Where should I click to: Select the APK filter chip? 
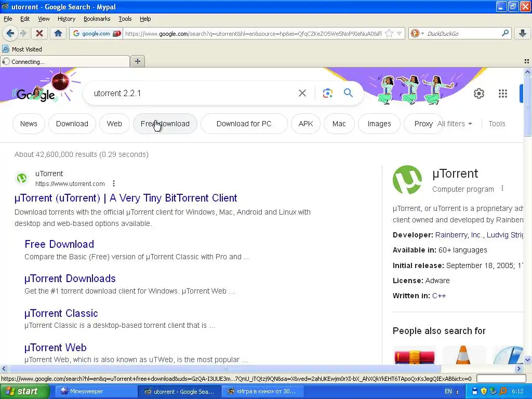coord(305,124)
